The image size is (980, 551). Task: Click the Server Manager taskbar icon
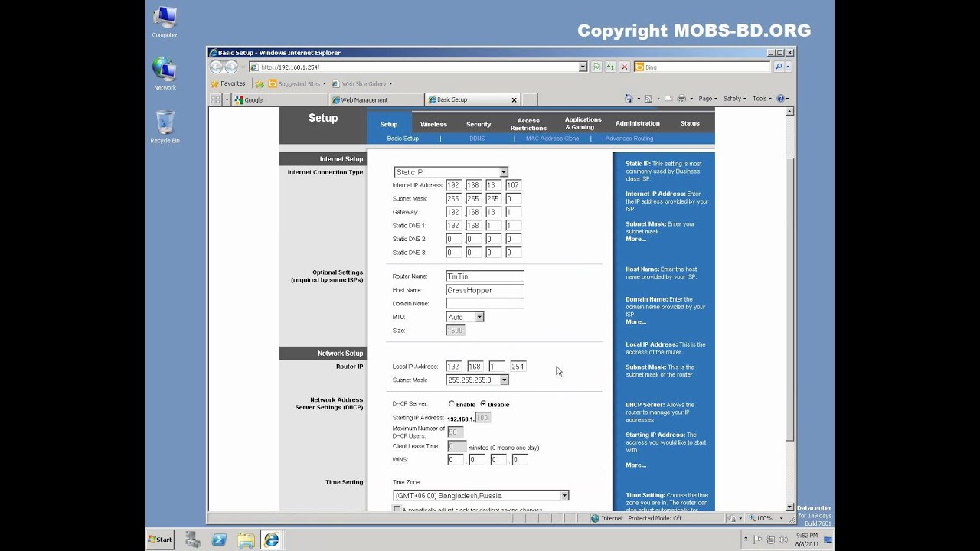(193, 540)
